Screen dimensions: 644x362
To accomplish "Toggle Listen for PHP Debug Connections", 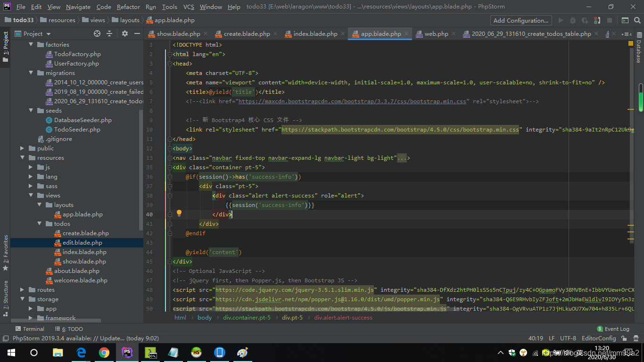I will coord(597,20).
